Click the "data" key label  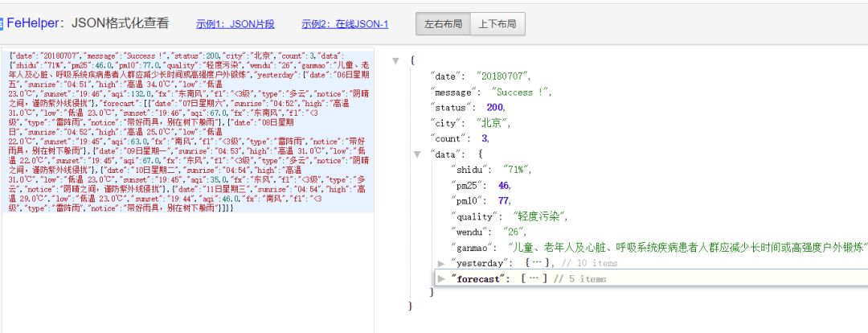point(445,154)
